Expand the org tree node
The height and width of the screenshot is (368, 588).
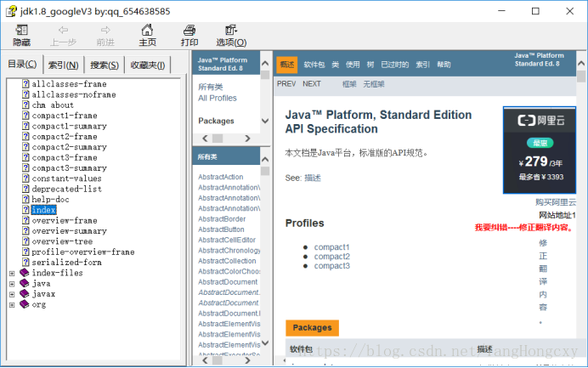point(12,305)
